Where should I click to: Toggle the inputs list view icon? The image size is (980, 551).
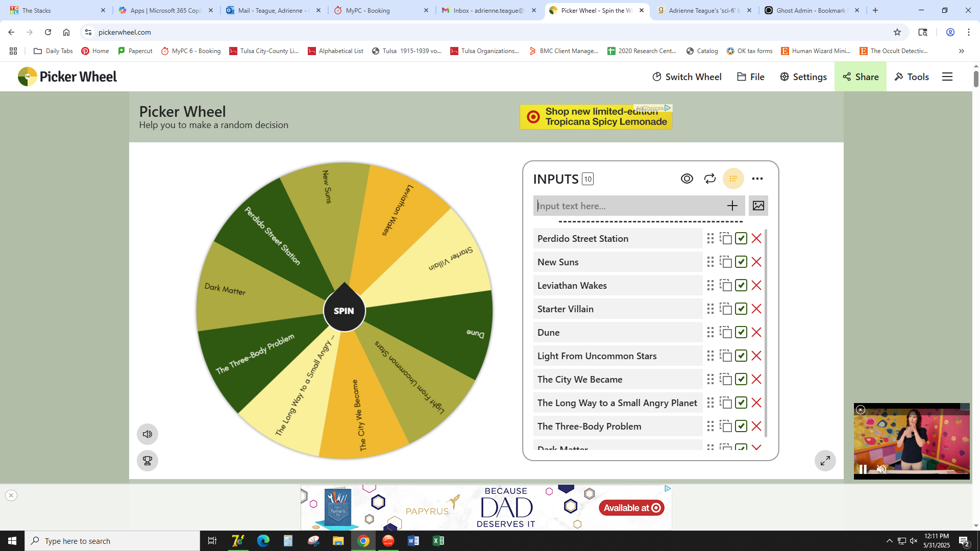click(x=733, y=179)
